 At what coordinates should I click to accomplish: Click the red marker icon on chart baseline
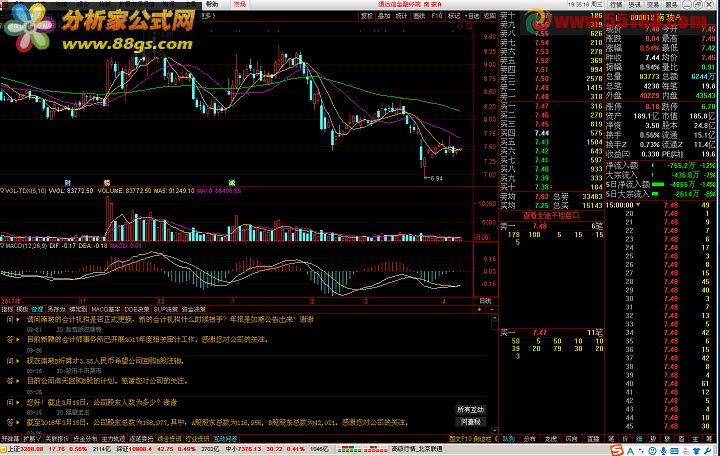pos(107,183)
